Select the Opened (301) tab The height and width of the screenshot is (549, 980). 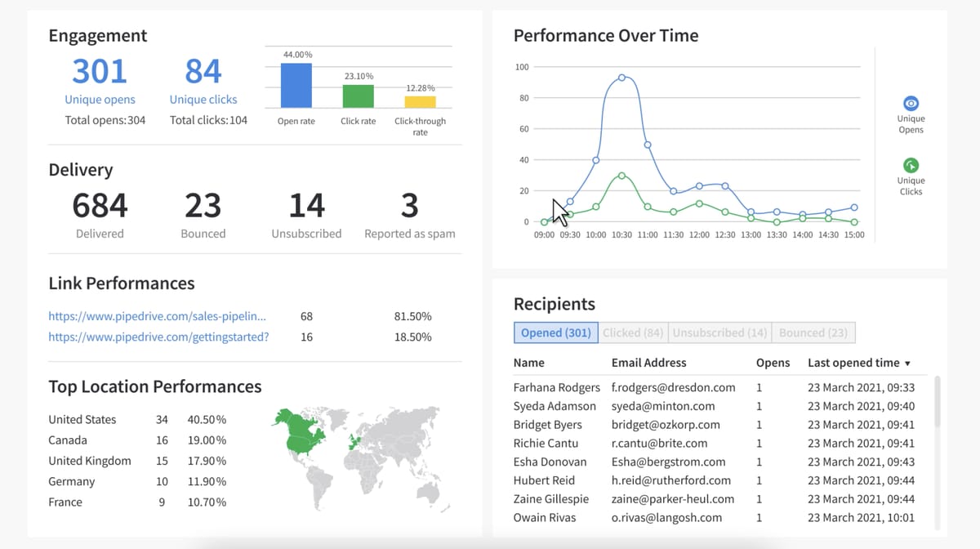[555, 333]
